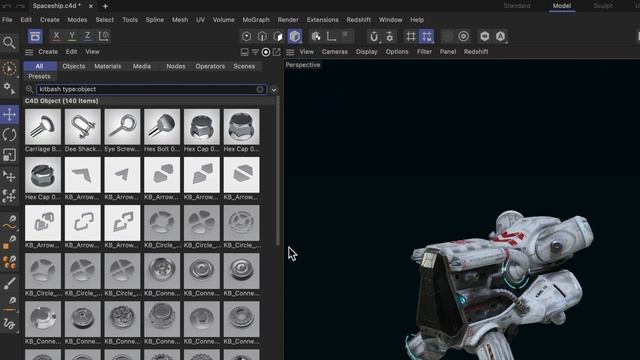This screenshot has width=640, height=360.
Task: Select the Move tool in left sidebar
Action: coord(9,115)
